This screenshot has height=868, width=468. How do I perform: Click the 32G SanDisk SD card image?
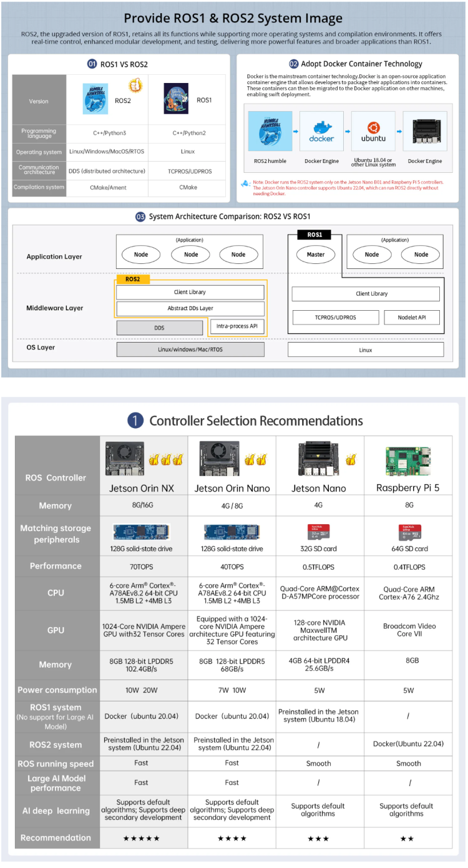pyautogui.click(x=319, y=532)
